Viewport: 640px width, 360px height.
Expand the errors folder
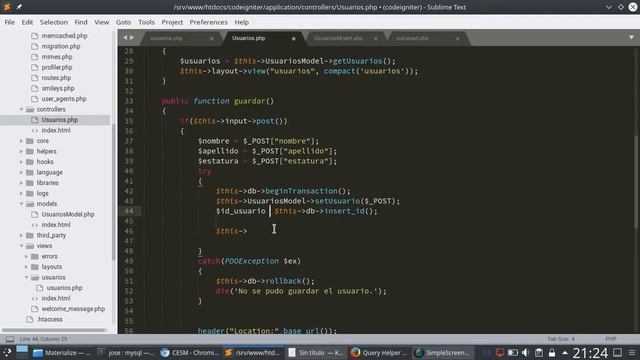[27, 256]
